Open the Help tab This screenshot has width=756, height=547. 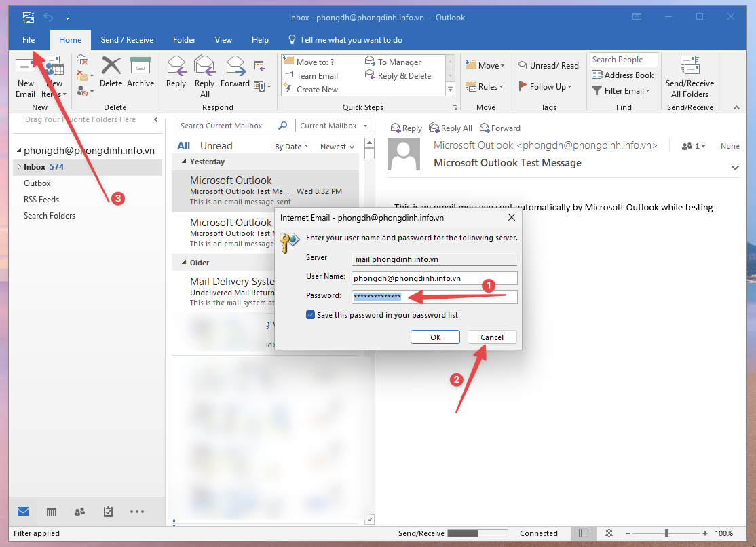pyautogui.click(x=260, y=40)
